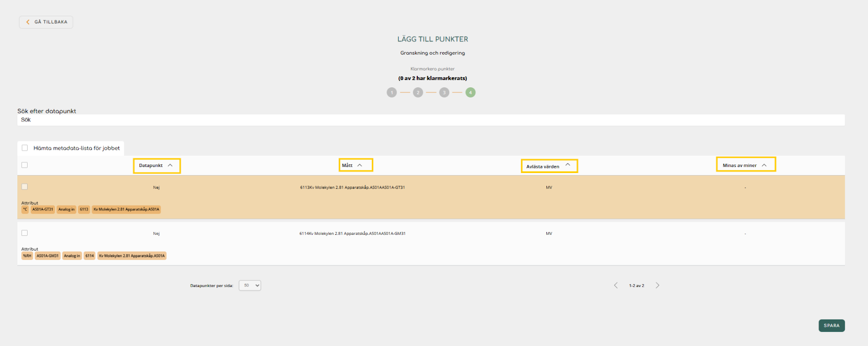This screenshot has height=346, width=868.
Task: Go to next page with right arrow
Action: 658,285
